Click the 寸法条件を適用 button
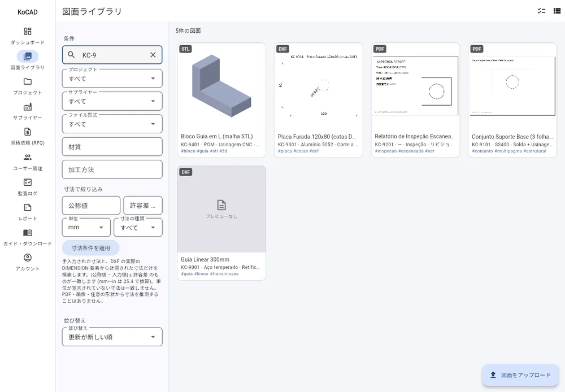Screen dimensions: 565x392 click(90, 248)
